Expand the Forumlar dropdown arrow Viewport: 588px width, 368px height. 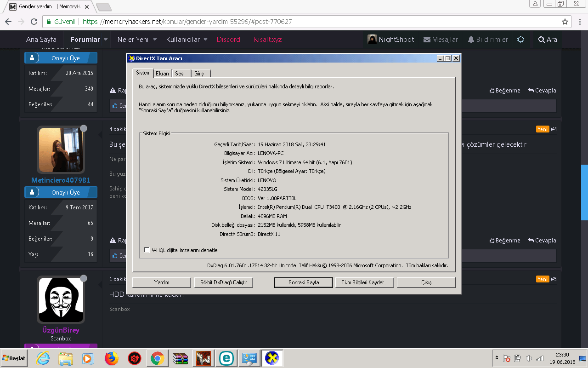click(x=106, y=40)
